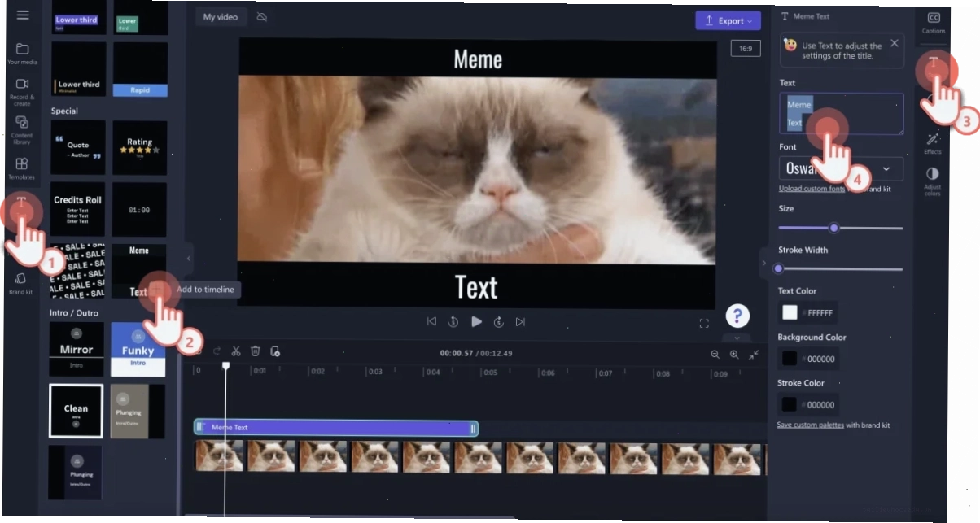The image size is (980, 523).
Task: Collapse the right properties panel
Action: [x=763, y=263]
